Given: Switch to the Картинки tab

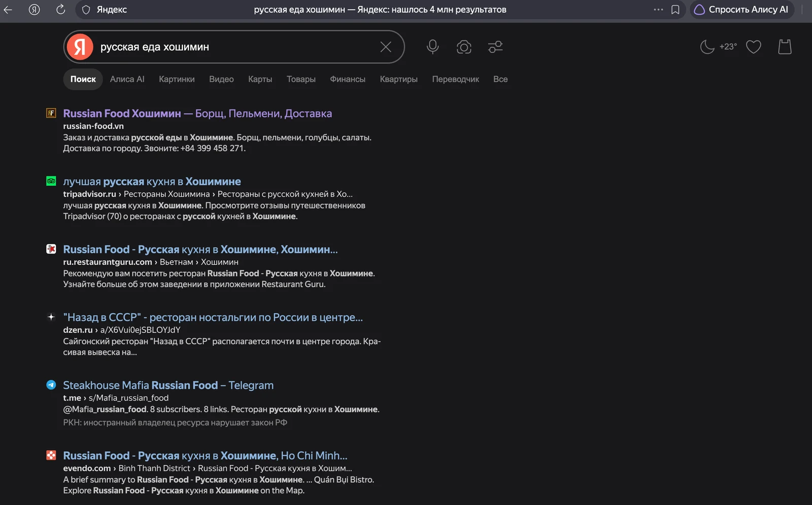Looking at the screenshot, I should 177,79.
